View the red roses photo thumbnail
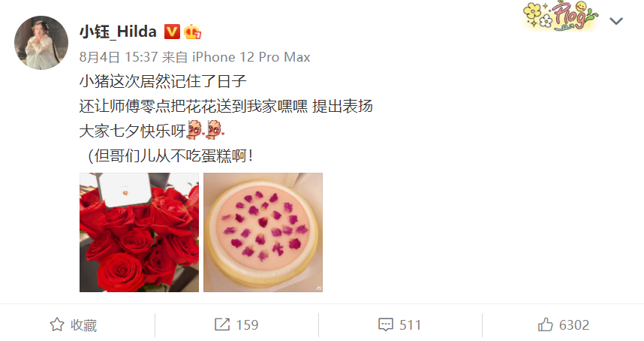The image size is (644, 341). tap(139, 233)
